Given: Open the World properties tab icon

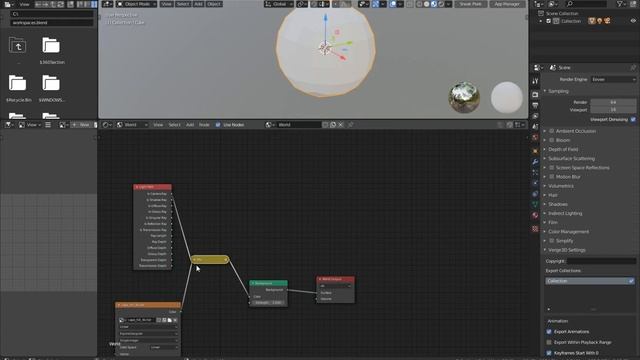Looking at the screenshot, I should point(535,138).
